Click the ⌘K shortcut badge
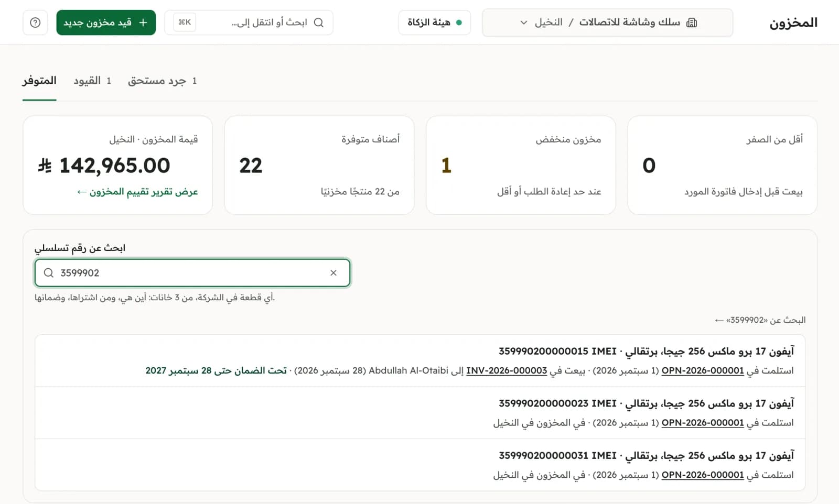This screenshot has height=504, width=839. click(x=185, y=23)
